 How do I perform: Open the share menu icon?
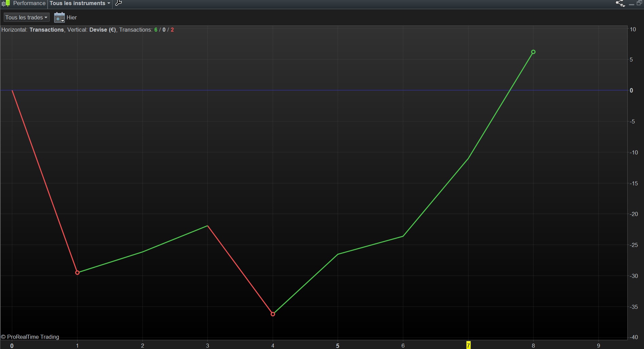pos(620,3)
